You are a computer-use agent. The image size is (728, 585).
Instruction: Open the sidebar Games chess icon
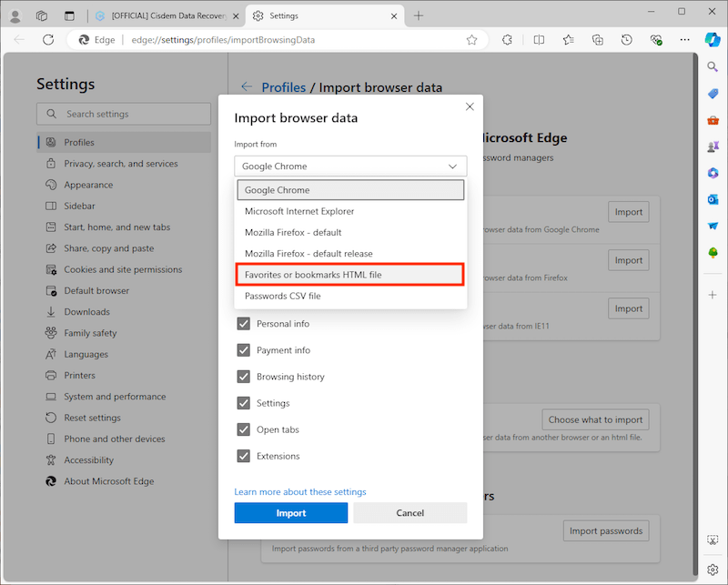(x=713, y=147)
